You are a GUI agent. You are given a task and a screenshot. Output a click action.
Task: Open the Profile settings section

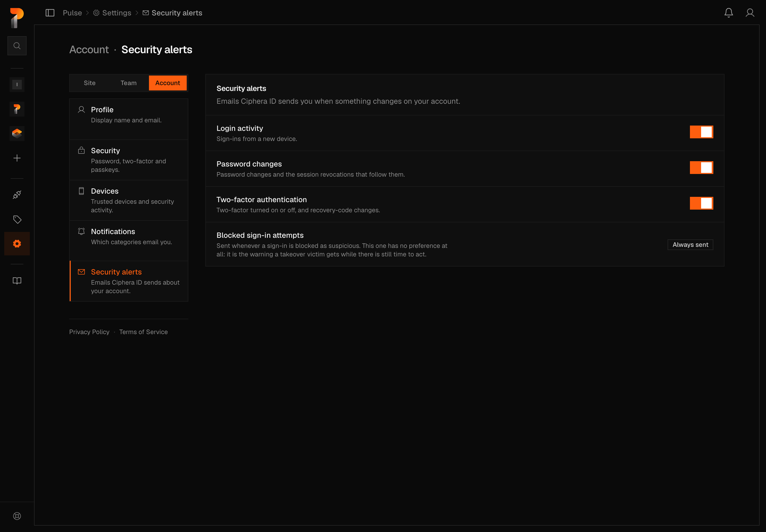click(x=129, y=119)
